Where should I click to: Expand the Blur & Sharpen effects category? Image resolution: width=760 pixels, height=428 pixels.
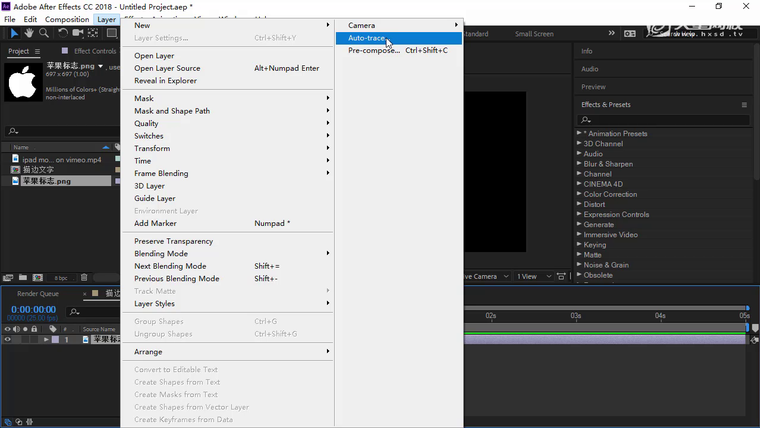(579, 164)
